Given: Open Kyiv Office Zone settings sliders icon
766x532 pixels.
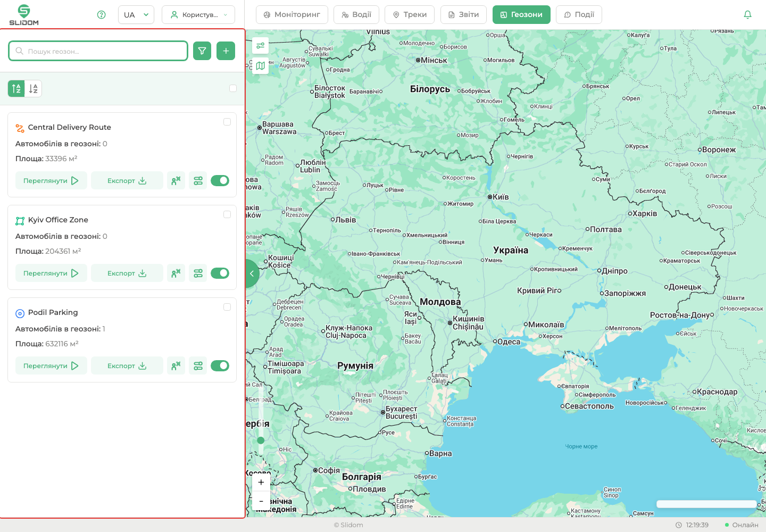Looking at the screenshot, I should 198,273.
